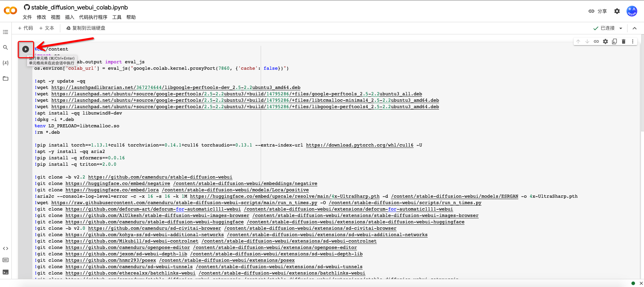Click the /content/stable-diffusion-webui/models/ESRGAN path

point(455,196)
